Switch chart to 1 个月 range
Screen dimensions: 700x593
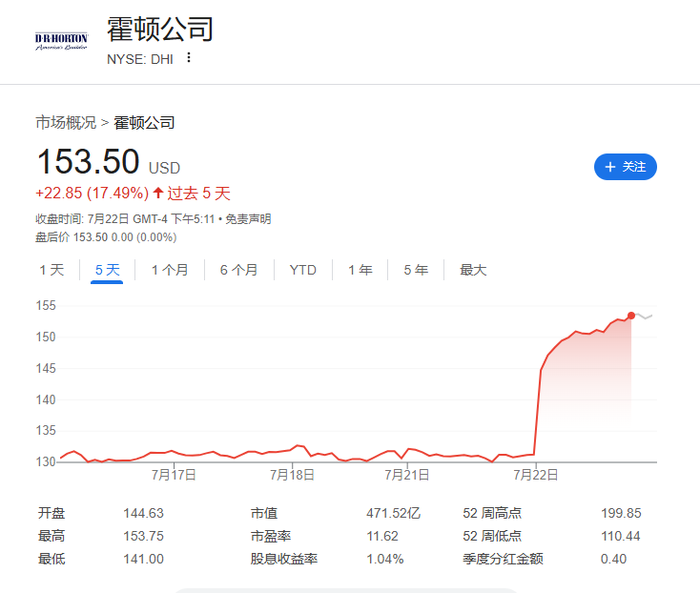(x=170, y=270)
